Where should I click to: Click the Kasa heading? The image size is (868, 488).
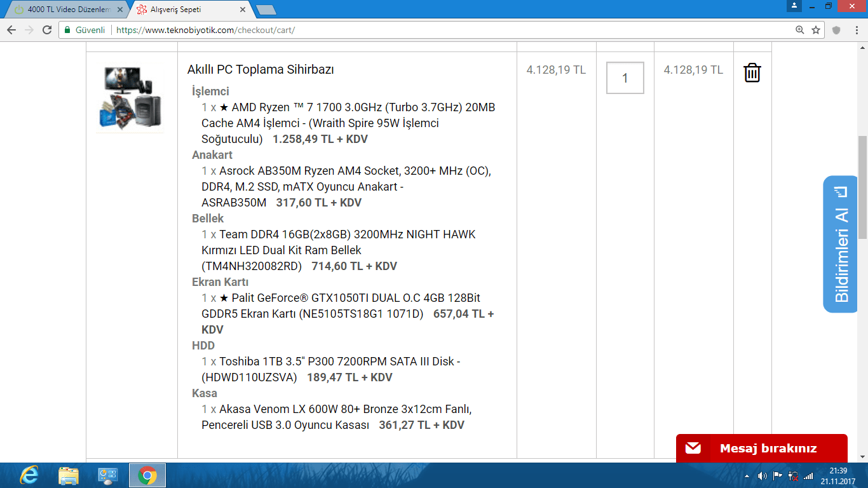point(205,393)
